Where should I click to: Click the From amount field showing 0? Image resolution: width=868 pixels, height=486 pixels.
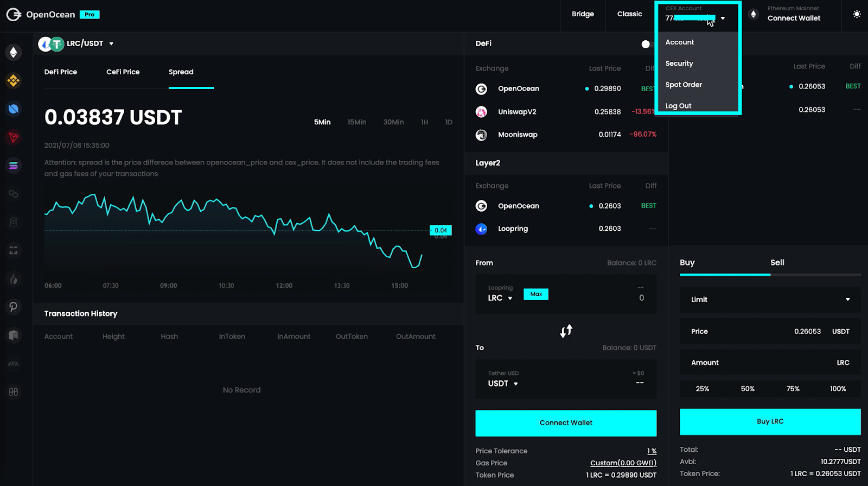click(x=641, y=298)
